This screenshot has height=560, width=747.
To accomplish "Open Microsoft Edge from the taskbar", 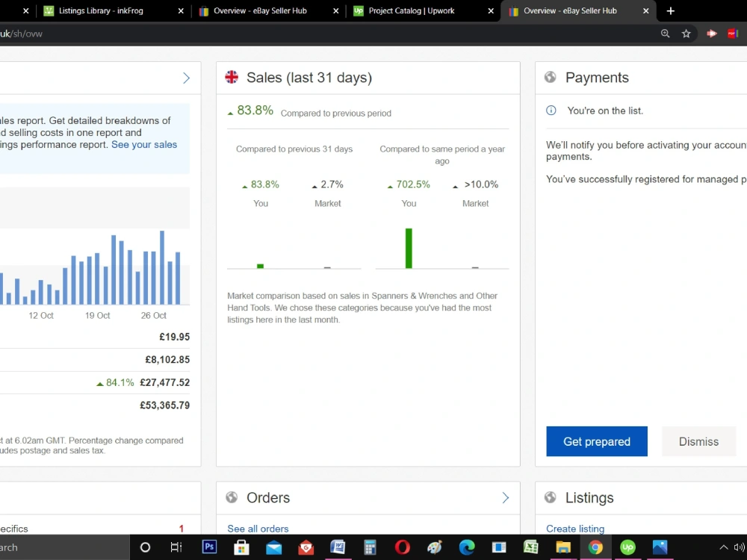I will tap(467, 547).
